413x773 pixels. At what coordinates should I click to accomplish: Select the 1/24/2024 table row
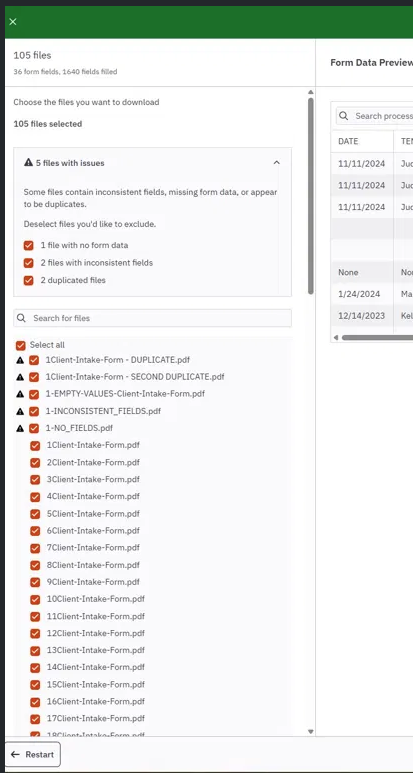coord(372,294)
